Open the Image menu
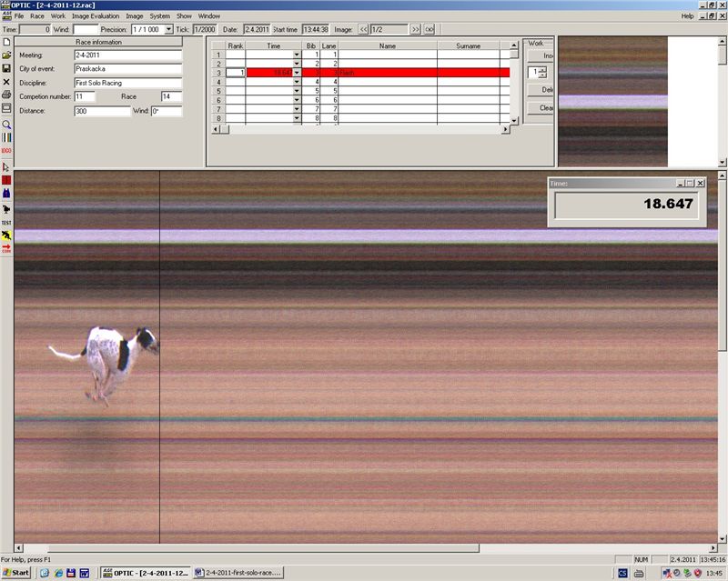This screenshot has width=728, height=581. point(135,16)
